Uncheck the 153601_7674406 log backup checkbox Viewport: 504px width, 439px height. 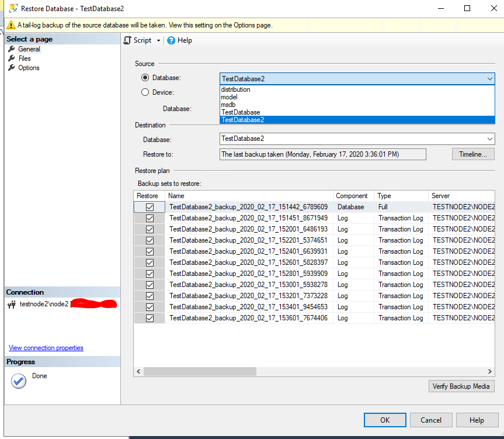point(150,318)
